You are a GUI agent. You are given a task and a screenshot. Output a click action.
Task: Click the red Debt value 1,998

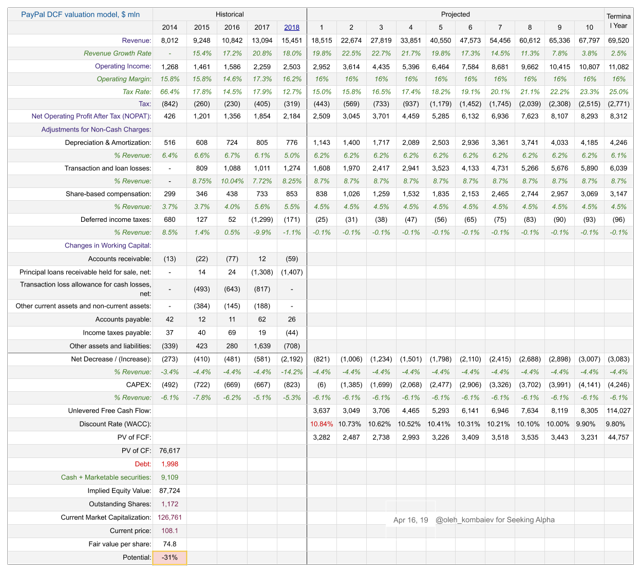[169, 464]
